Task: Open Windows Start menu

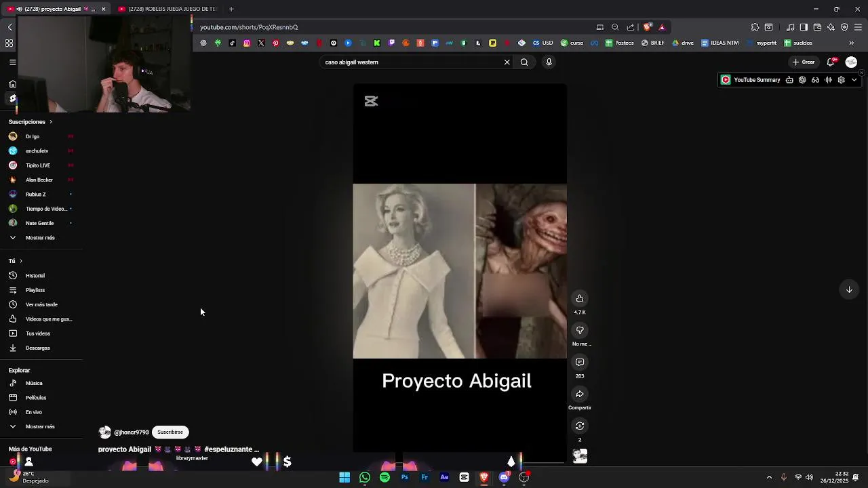Action: [x=344, y=477]
